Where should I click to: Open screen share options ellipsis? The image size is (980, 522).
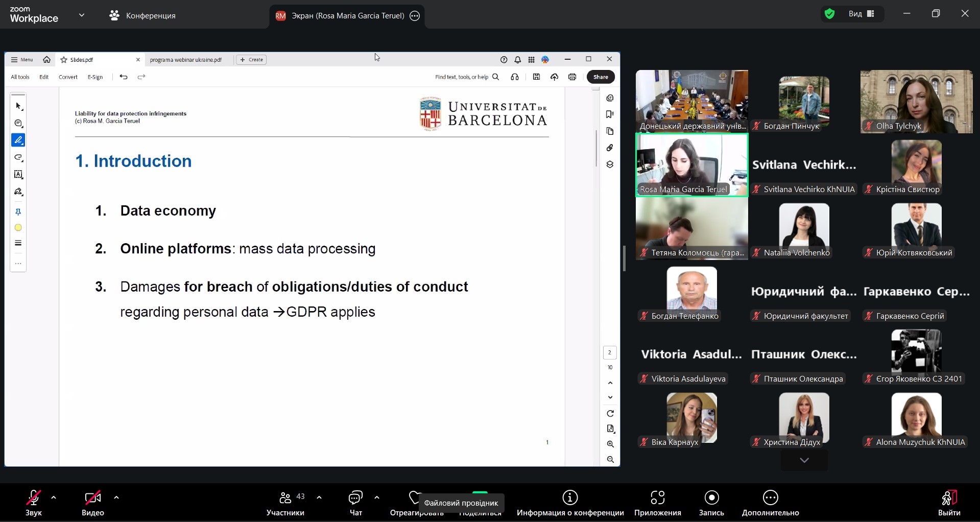(415, 16)
